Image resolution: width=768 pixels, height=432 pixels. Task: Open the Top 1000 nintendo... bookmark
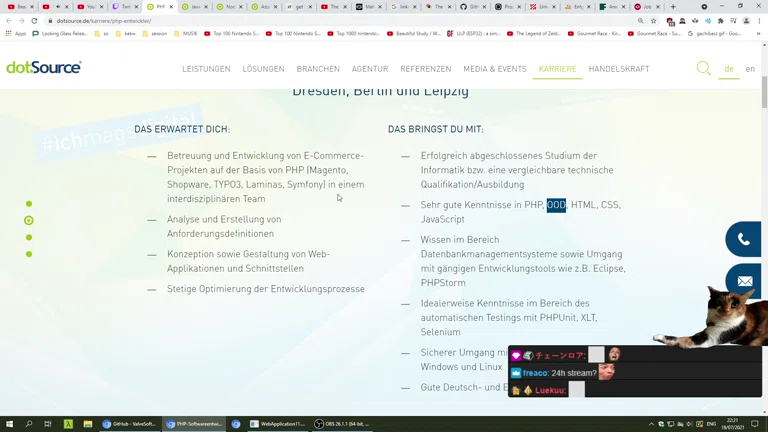(x=353, y=34)
